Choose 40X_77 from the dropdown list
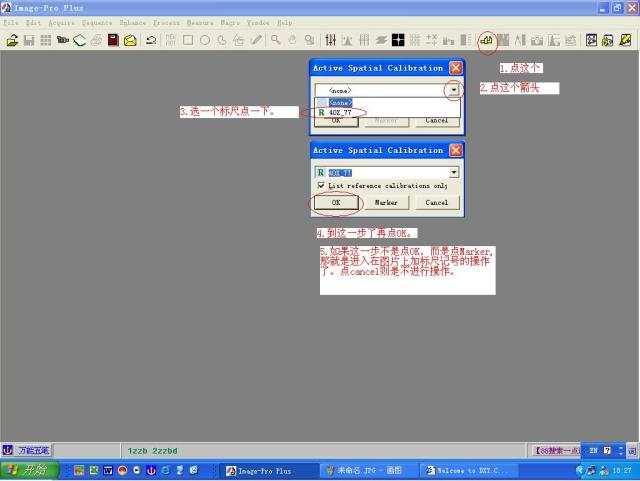The height and width of the screenshot is (481, 640). click(x=340, y=112)
